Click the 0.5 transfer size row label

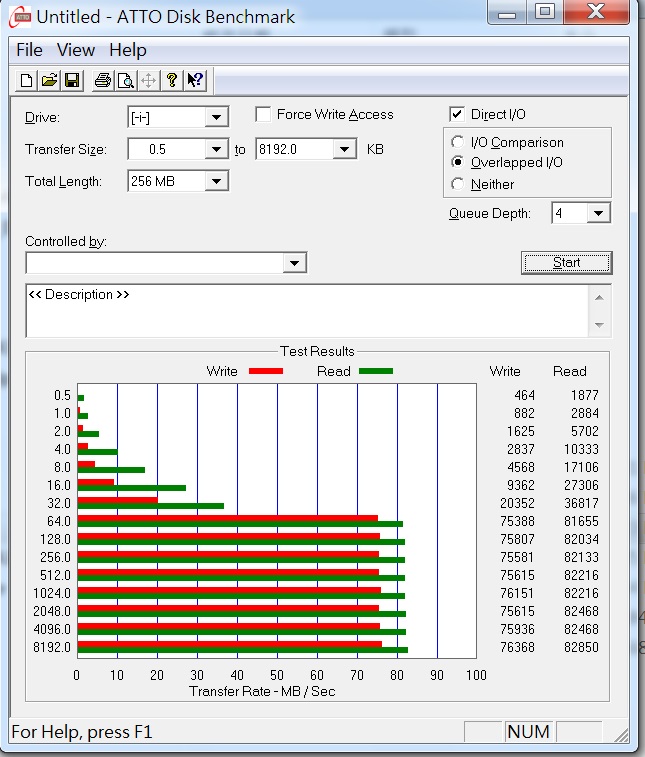click(x=62, y=395)
